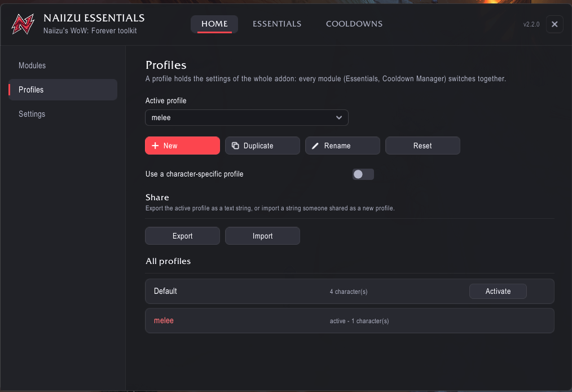Image resolution: width=572 pixels, height=392 pixels.
Task: Open the Active profile dropdown
Action: click(x=247, y=118)
